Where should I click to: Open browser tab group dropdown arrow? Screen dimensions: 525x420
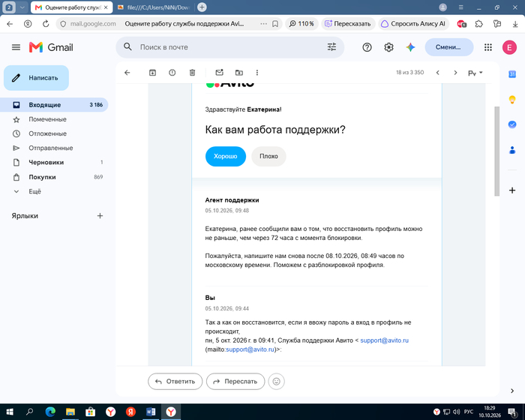point(22,7)
